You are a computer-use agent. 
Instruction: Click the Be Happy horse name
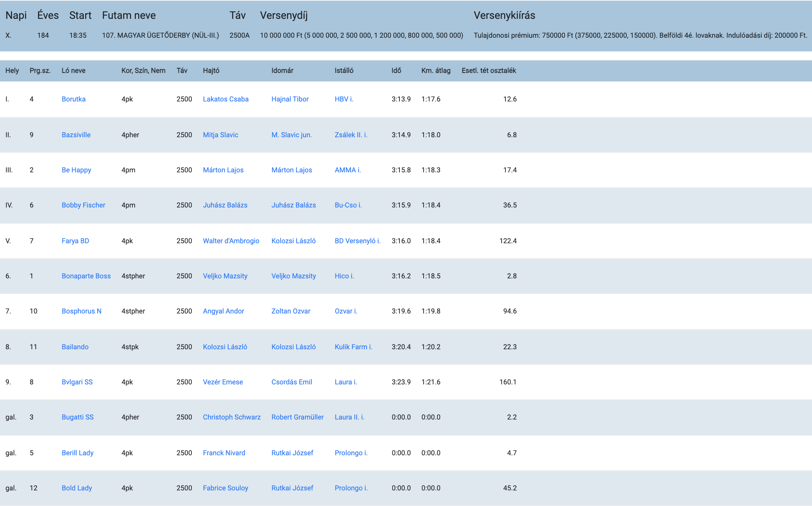pyautogui.click(x=76, y=170)
